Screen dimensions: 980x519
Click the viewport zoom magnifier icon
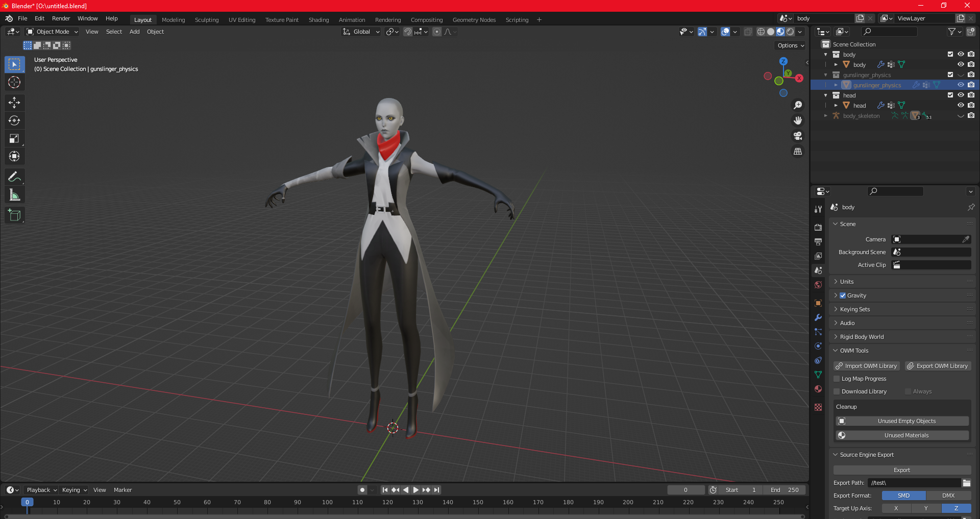(798, 105)
